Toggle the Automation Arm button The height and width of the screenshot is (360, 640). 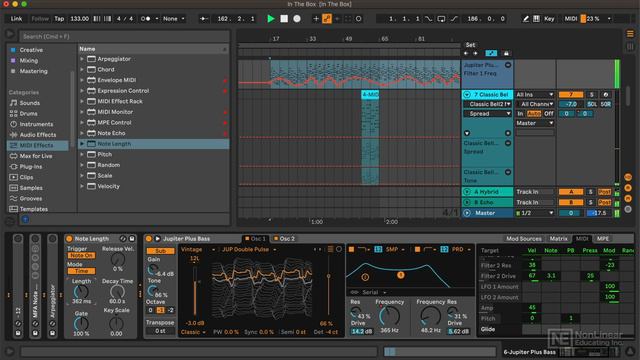click(x=327, y=19)
